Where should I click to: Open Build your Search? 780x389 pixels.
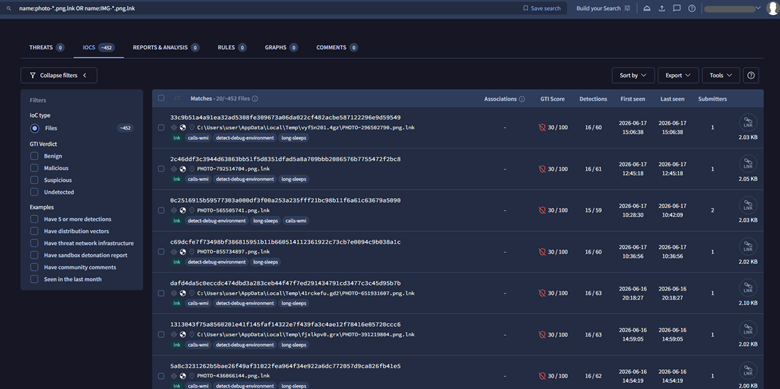(603, 8)
